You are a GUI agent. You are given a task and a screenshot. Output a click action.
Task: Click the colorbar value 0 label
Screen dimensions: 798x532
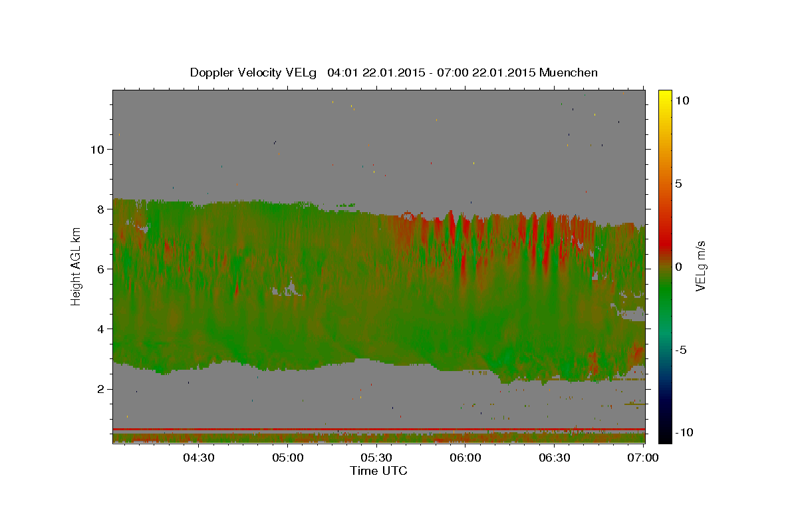pos(679,267)
